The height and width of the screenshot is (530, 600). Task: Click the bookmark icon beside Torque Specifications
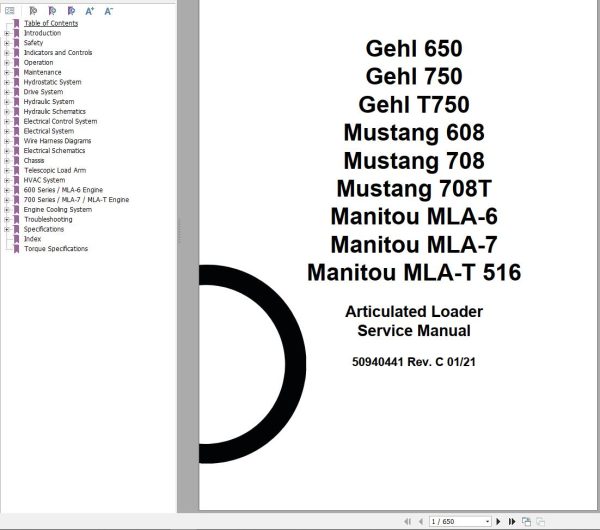pyautogui.click(x=16, y=249)
